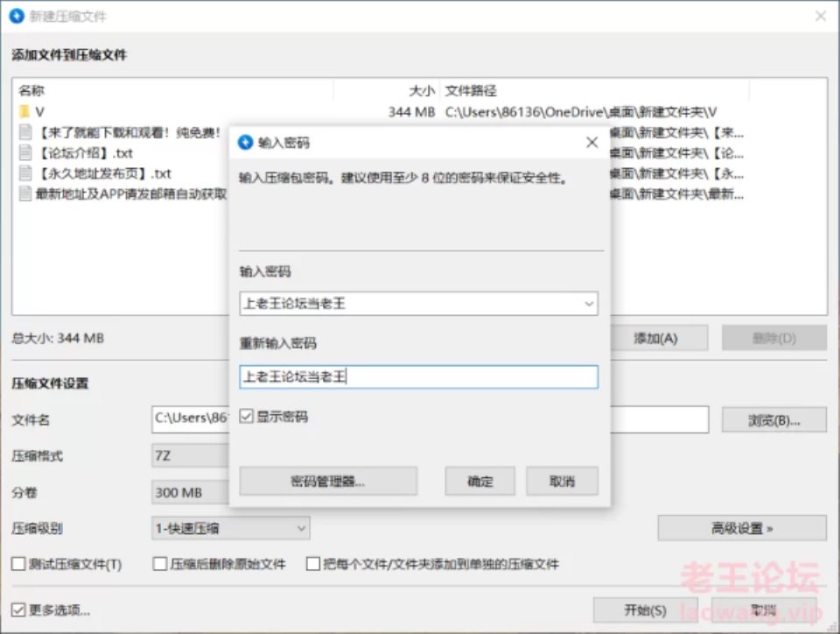
Task: Close the 新建压缩文件 window
Action: click(821, 16)
